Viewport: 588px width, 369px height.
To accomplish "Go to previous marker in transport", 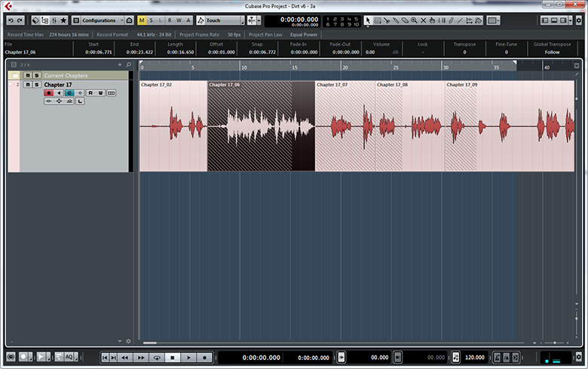I will pyautogui.click(x=105, y=358).
